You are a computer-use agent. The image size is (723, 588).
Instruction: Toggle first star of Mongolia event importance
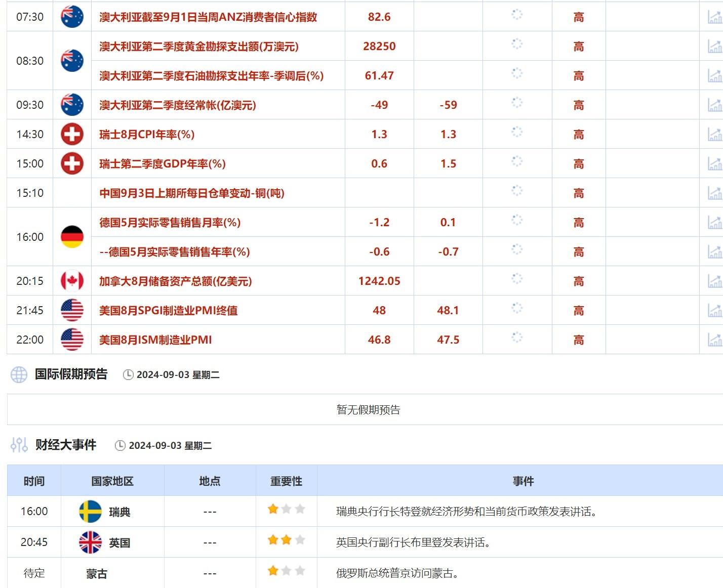(x=271, y=571)
